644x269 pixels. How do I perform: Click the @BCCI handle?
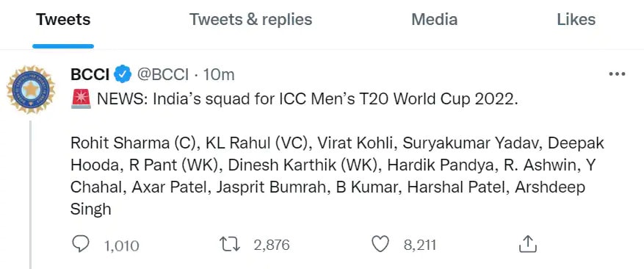coord(162,75)
